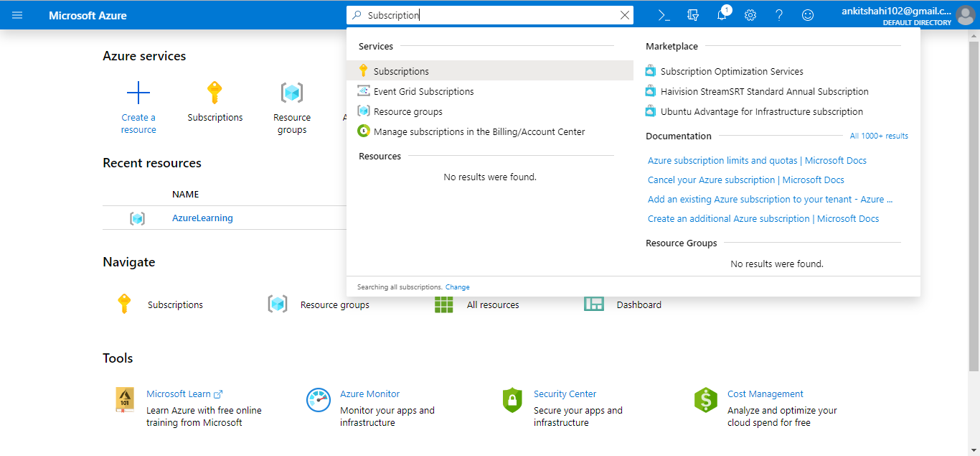Clear the search box with X
The height and width of the screenshot is (456, 980).
tap(624, 15)
